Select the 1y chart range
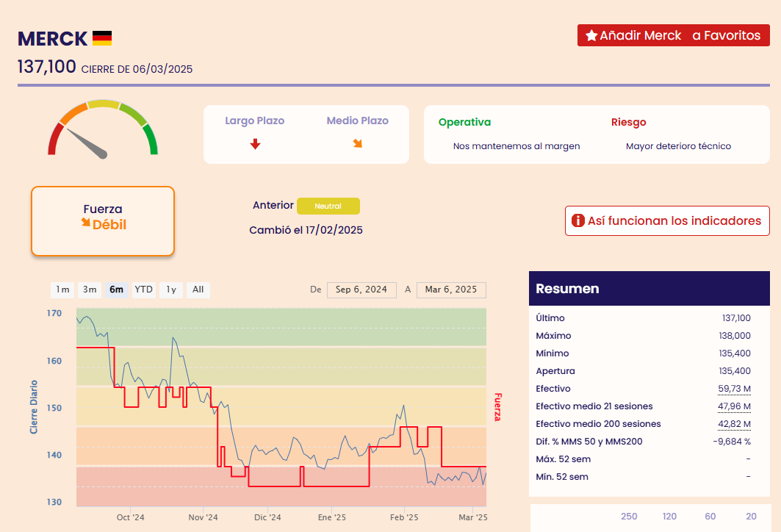Viewport: 781px width, 532px height. (x=171, y=290)
